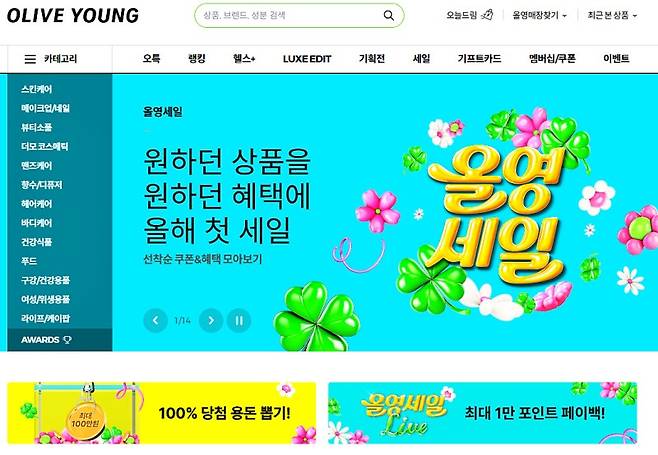Click the OLIVE YOUNG logo

73,16
